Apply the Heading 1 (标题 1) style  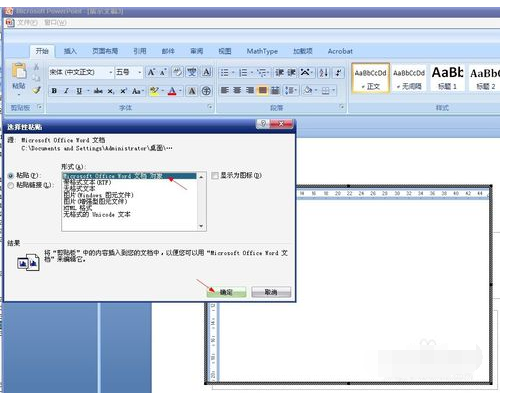(x=447, y=78)
